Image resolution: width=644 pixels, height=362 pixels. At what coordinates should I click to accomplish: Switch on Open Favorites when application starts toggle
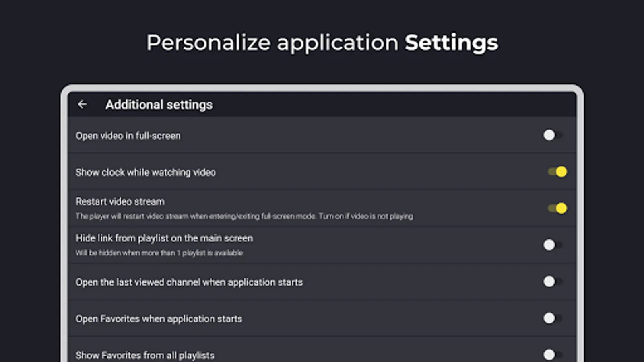553,318
